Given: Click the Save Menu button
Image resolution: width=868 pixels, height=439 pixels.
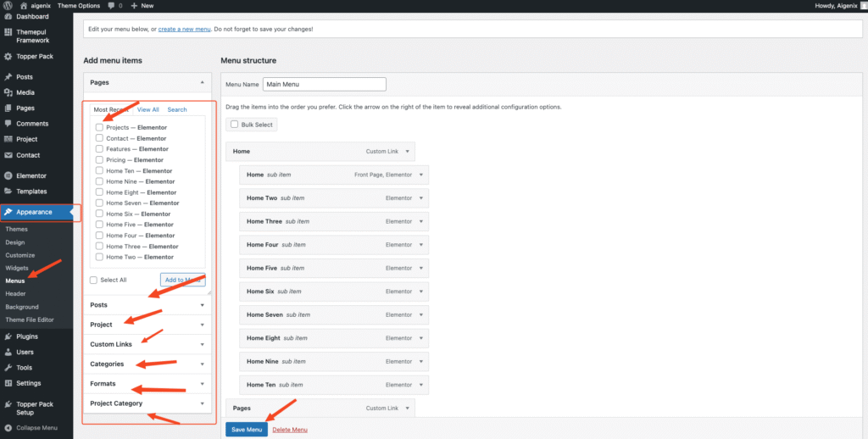Looking at the screenshot, I should (x=246, y=430).
